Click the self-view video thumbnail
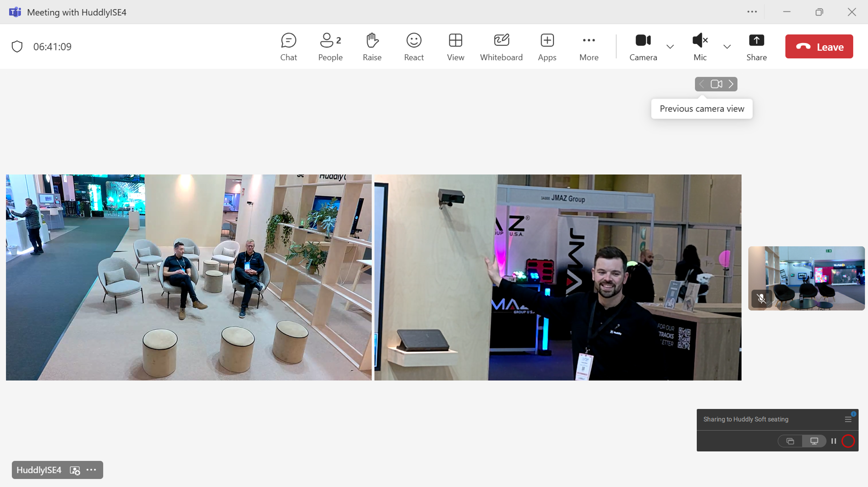The image size is (868, 487). coord(806,278)
